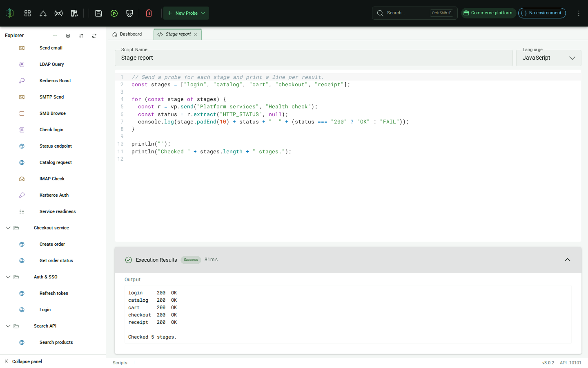588x368 pixels.
Task: Open the dashboard grid icon in toolbar
Action: tap(27, 13)
